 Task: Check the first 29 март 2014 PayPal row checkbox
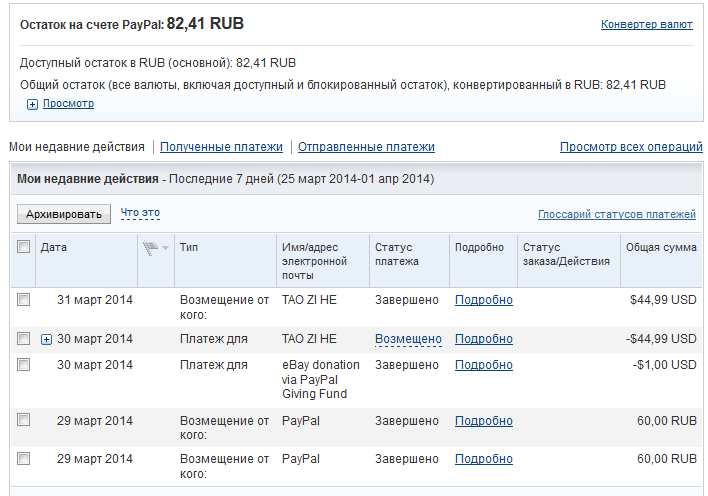24,420
